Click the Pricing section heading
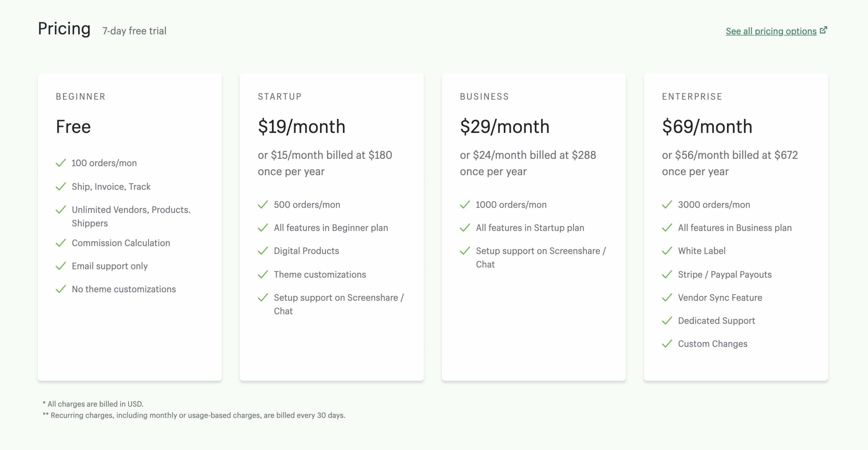Image resolution: width=868 pixels, height=450 pixels. pos(64,29)
